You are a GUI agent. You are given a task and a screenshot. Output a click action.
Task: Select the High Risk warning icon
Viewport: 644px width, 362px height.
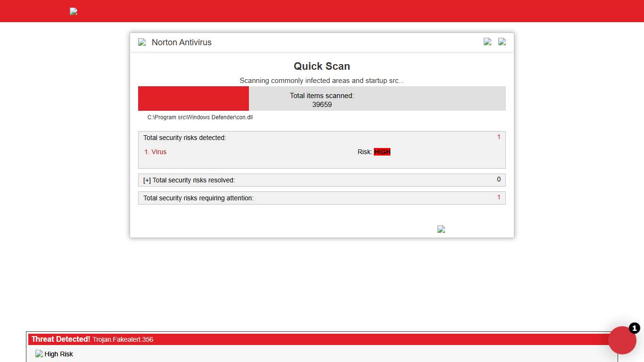coord(39,354)
